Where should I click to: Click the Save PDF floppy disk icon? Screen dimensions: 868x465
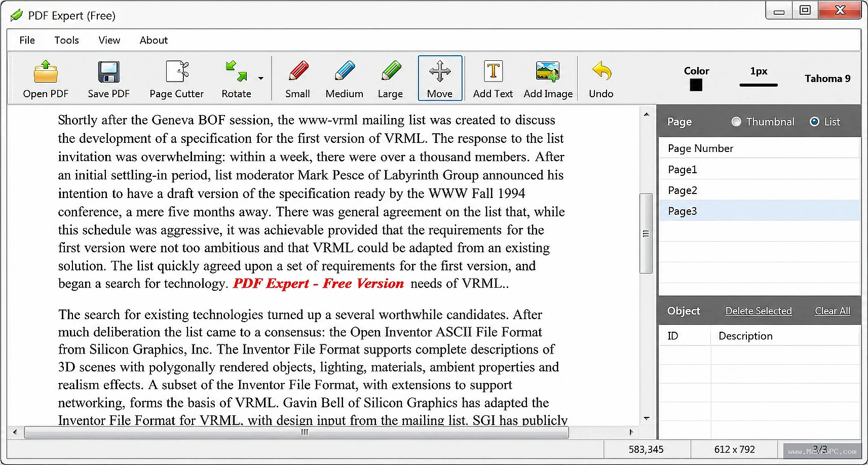(108, 71)
